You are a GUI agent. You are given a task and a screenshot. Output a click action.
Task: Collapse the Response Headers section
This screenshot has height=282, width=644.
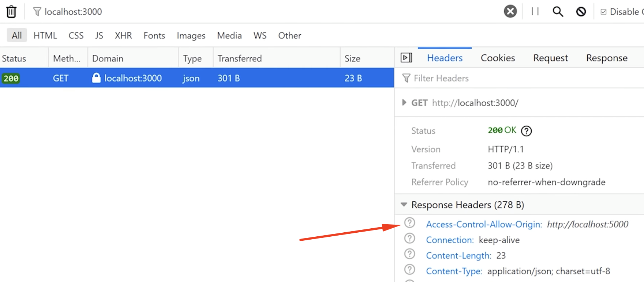(x=404, y=205)
